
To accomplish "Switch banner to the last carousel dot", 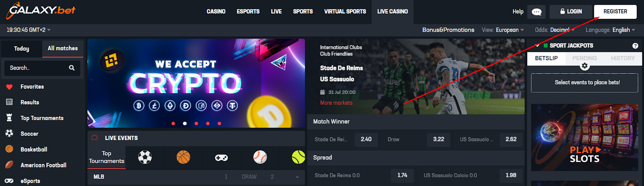I will pos(219,123).
